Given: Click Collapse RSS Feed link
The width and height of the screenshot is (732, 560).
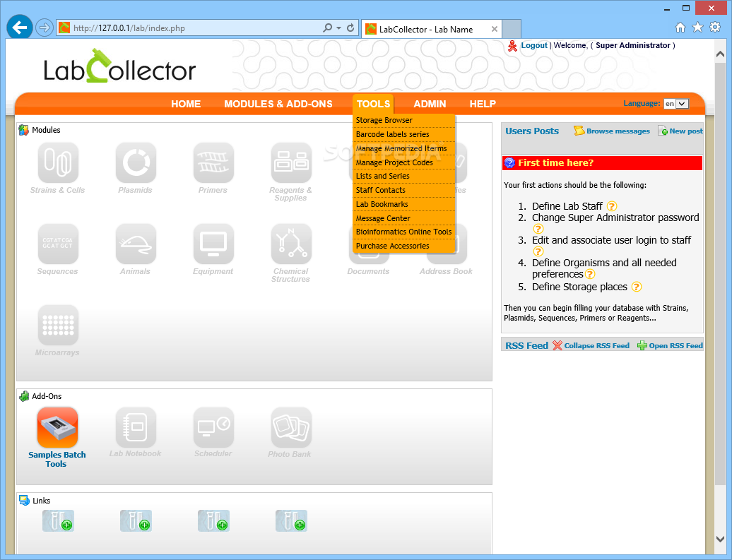Looking at the screenshot, I should tap(596, 346).
